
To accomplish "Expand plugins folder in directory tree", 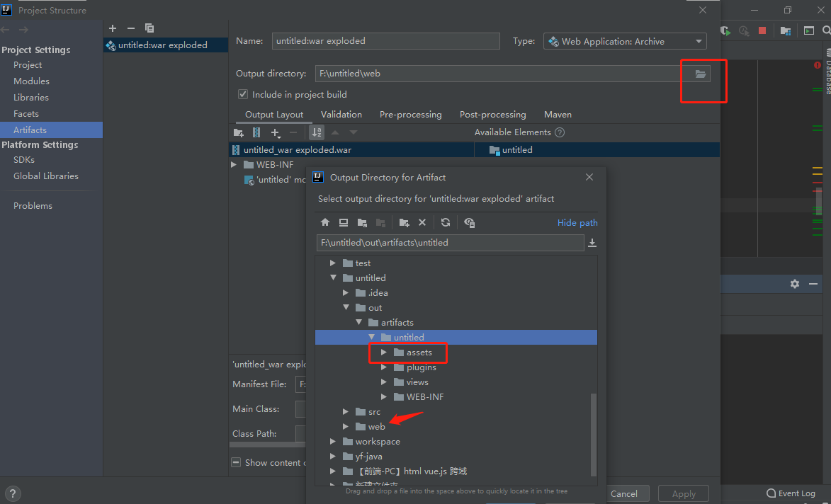I will 384,367.
